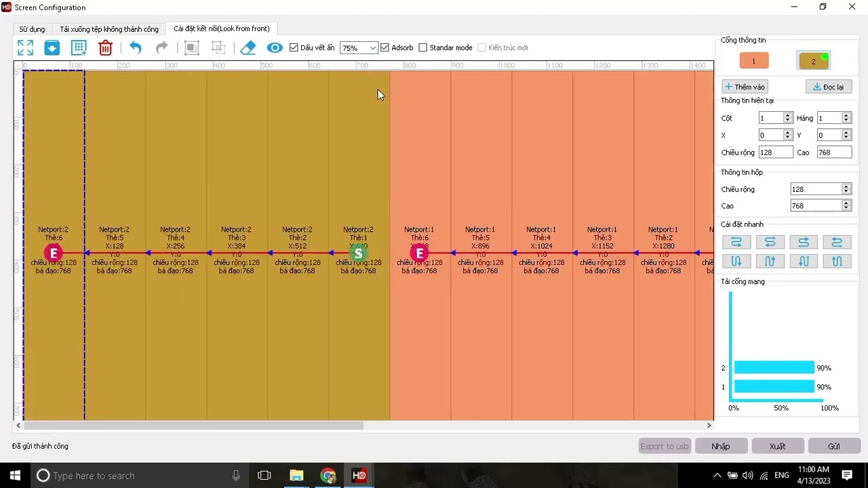Click the Nhập button

pos(721,446)
